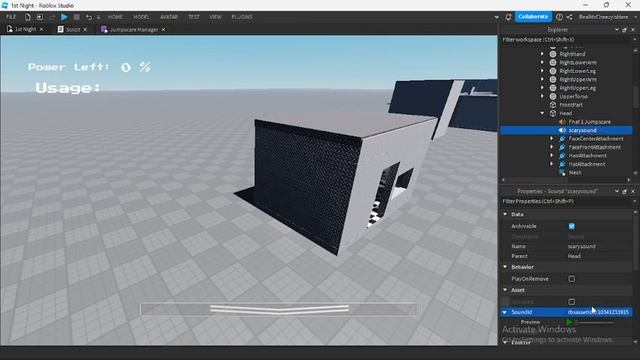The height and width of the screenshot is (360, 640).
Task: Select the Script document tab
Action: [x=73, y=29]
